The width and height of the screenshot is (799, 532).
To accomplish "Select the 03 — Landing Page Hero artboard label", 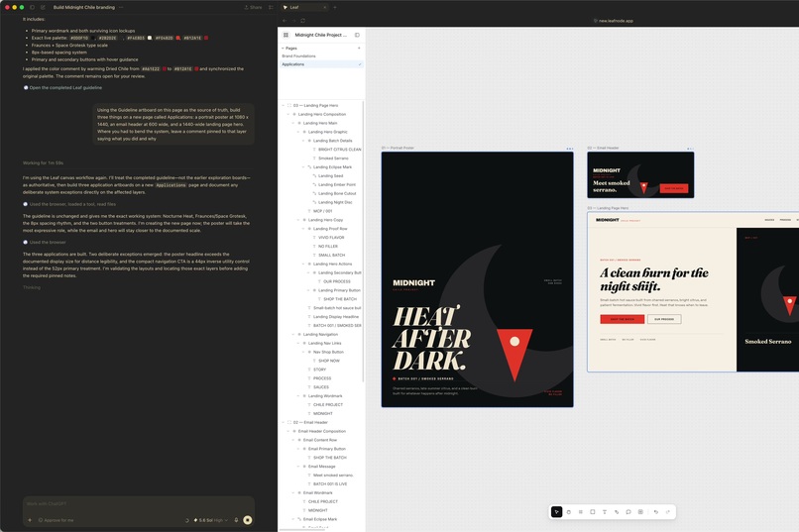I will point(608,208).
